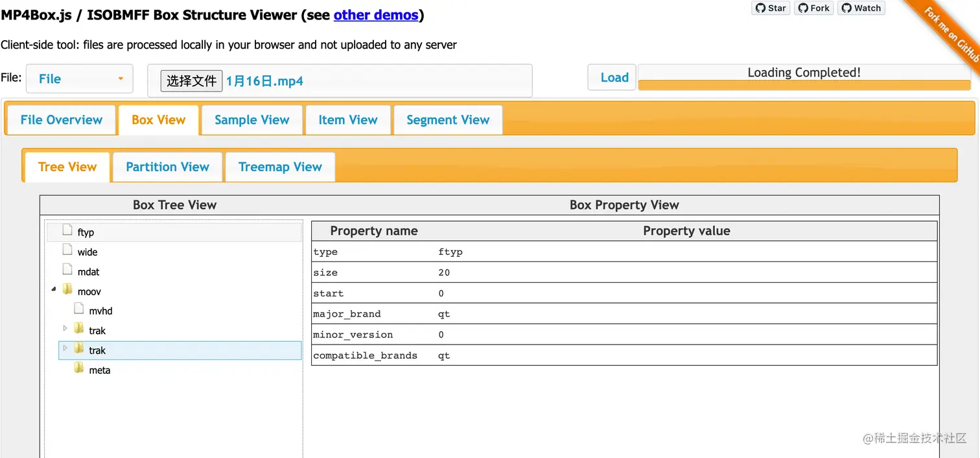Select the meta tree row label
Screen dimensions: 980x458
click(x=100, y=370)
